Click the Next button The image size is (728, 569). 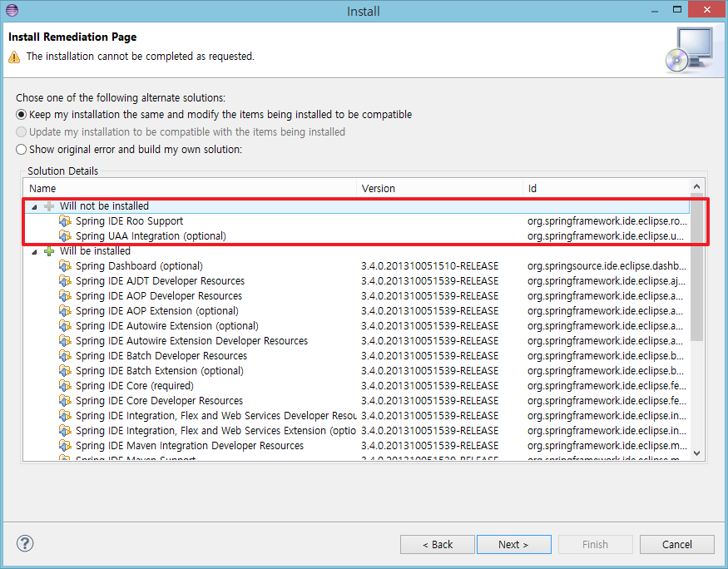click(x=514, y=544)
